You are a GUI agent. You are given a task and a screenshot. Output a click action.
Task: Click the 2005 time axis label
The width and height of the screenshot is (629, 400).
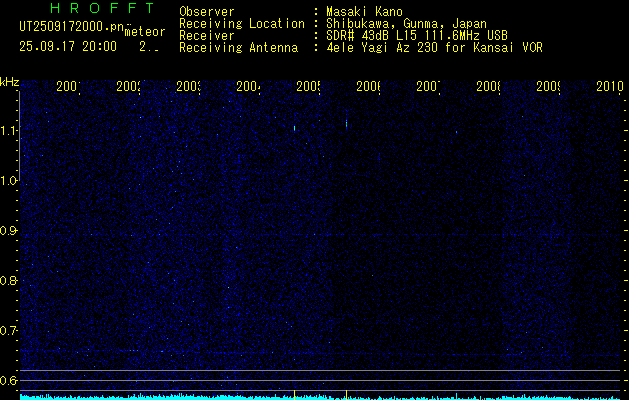[x=308, y=87]
